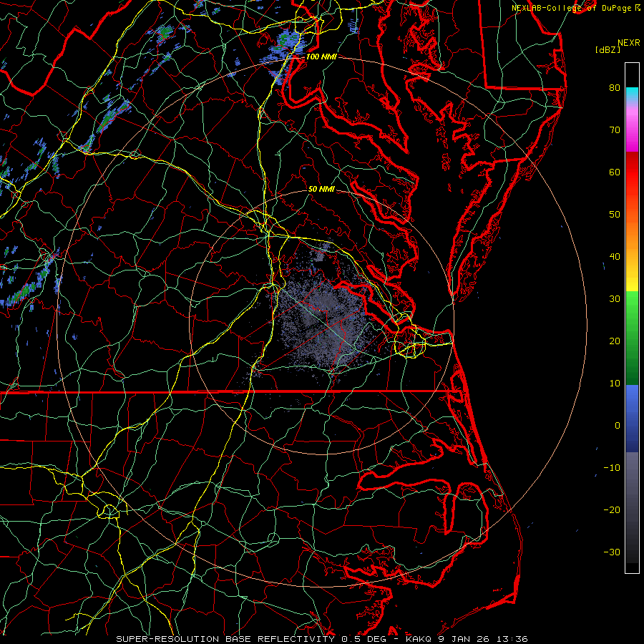The height and width of the screenshot is (644, 644).
Task: Click the 50 NMI range ring label
Action: (321, 190)
